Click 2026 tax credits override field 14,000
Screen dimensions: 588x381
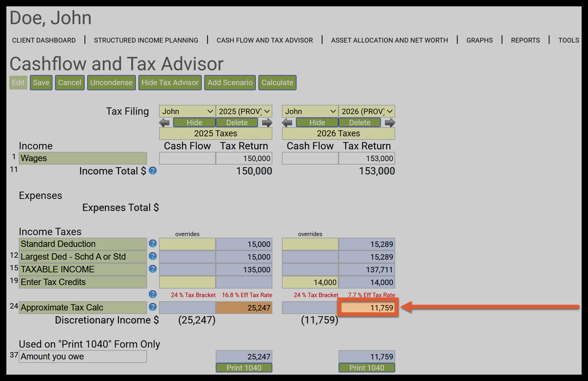(310, 282)
